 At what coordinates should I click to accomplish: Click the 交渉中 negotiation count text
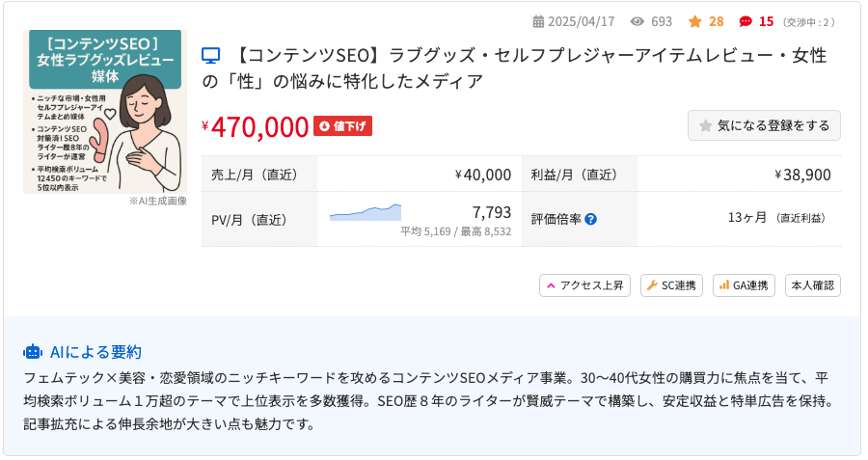[808, 21]
